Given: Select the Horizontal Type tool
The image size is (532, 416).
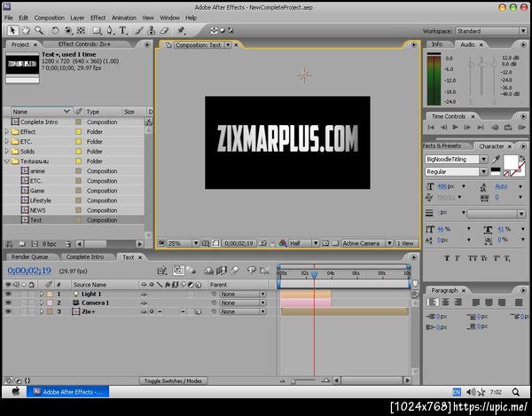Looking at the screenshot, I should click(123, 31).
